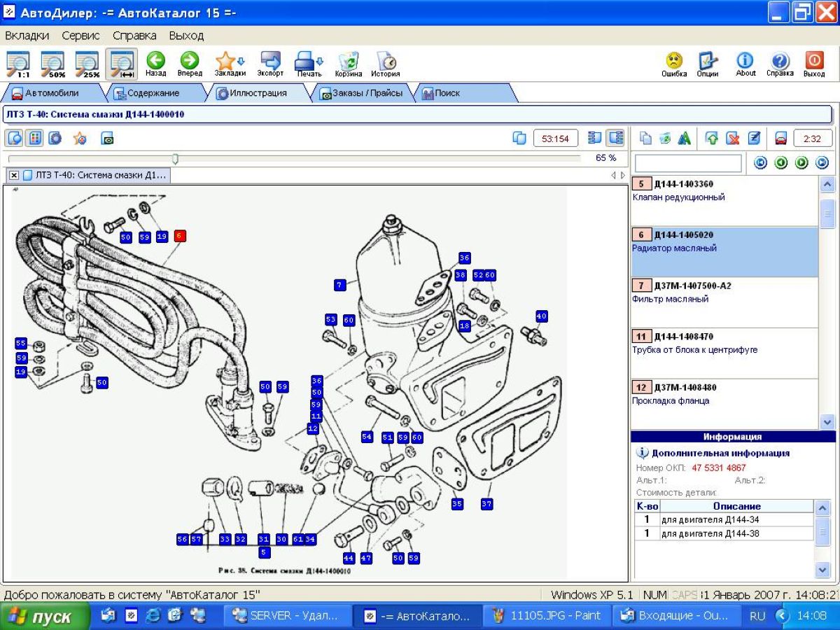Expand the Закладки (Bookmarks) dropdown arrow
The image size is (840, 630).
241,61
